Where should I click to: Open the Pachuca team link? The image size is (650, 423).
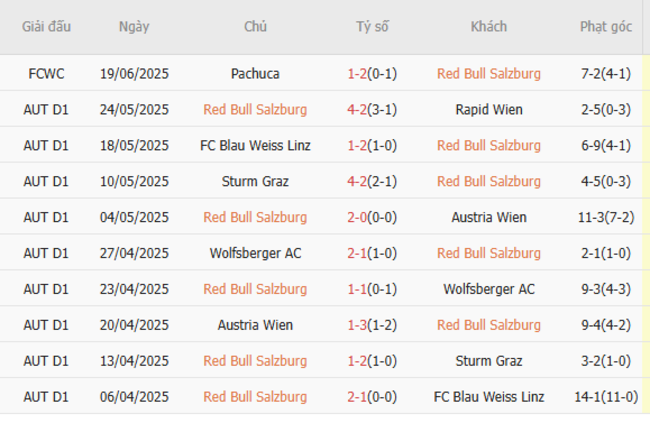[255, 73]
